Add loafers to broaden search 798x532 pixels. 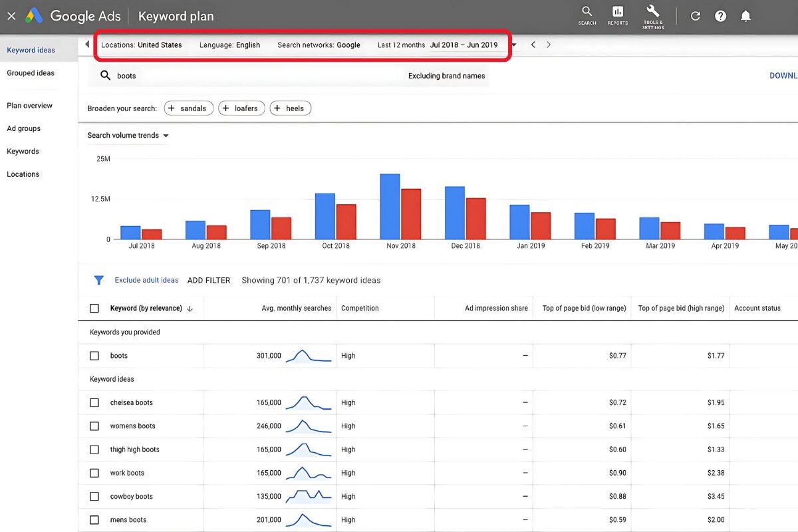coord(241,108)
